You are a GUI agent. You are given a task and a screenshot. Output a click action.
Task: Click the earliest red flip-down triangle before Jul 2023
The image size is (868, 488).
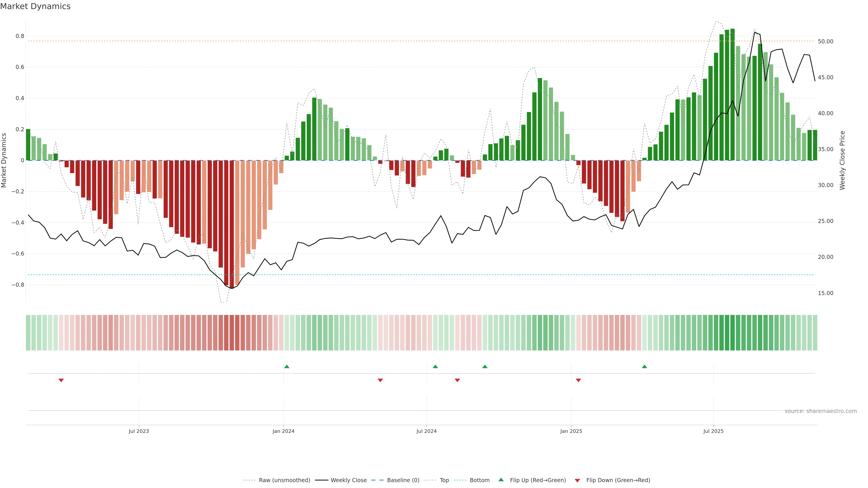pos(61,380)
